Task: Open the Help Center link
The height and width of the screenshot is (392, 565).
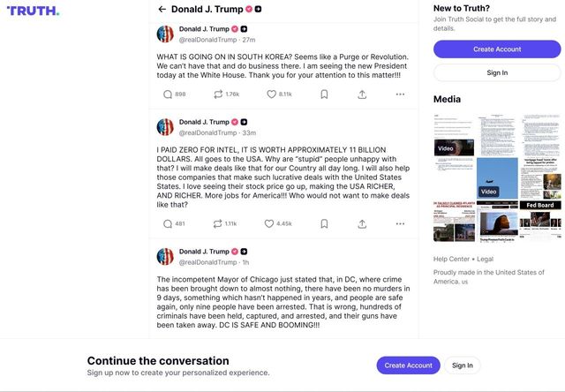Action: click(452, 259)
